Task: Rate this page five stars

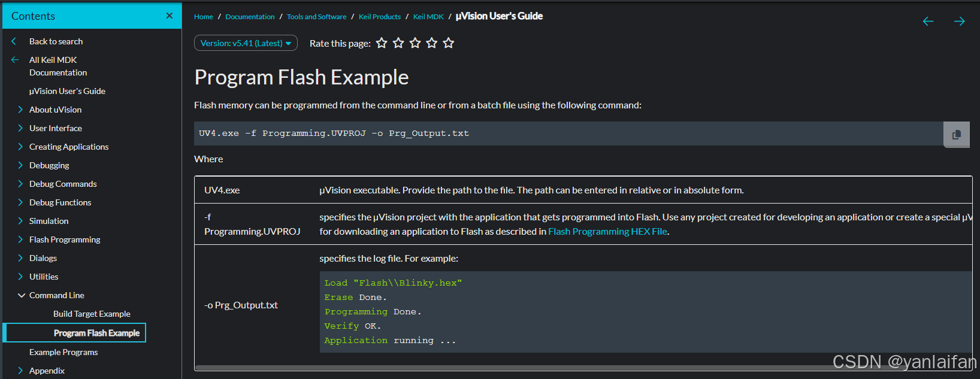Action: pos(449,43)
